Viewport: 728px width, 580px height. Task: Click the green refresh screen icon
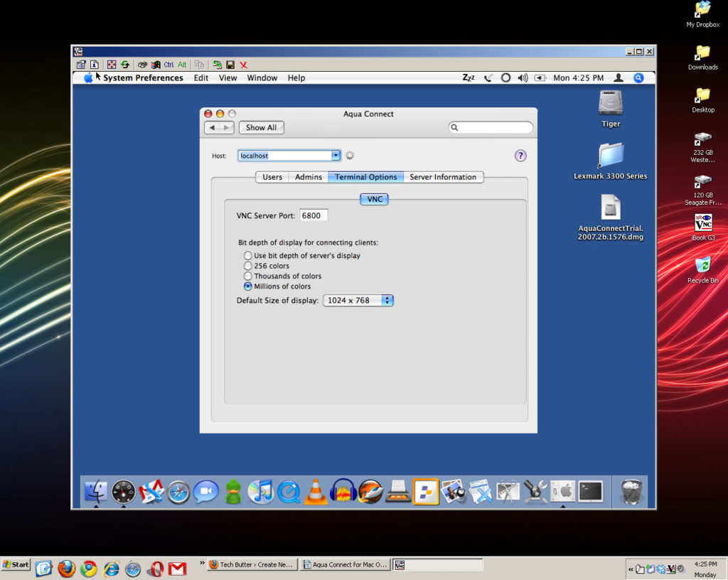tap(125, 65)
